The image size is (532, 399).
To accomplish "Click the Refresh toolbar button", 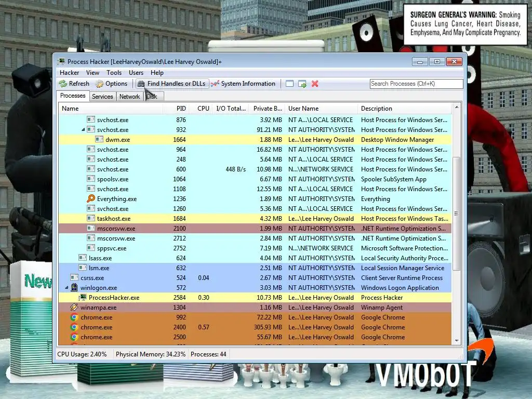I will tap(74, 84).
